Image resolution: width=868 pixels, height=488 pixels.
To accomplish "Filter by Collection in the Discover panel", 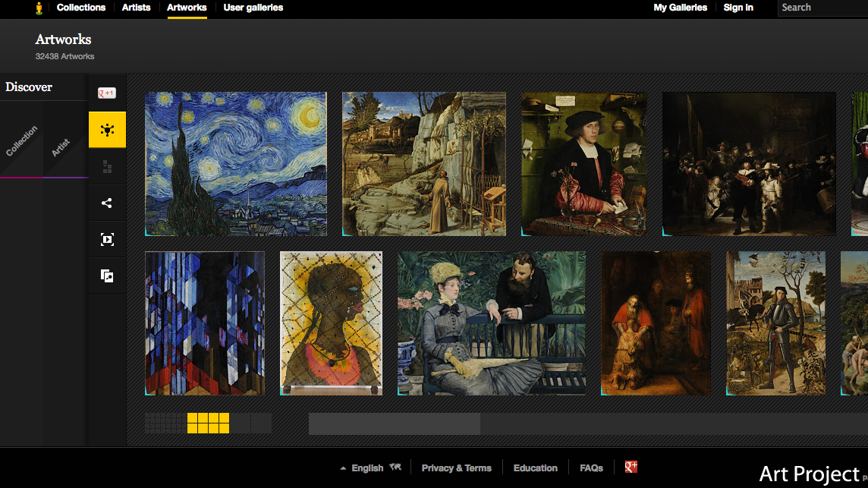I will coord(21,140).
